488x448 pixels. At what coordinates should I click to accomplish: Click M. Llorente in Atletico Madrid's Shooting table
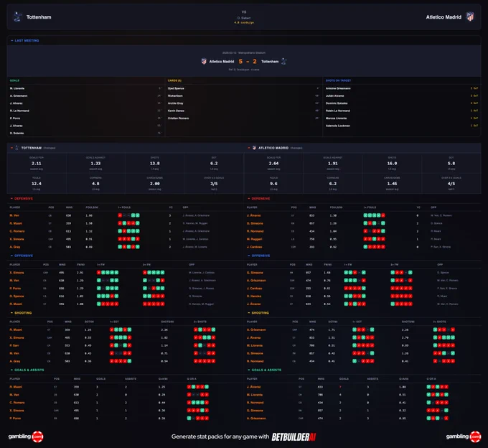click(255, 345)
